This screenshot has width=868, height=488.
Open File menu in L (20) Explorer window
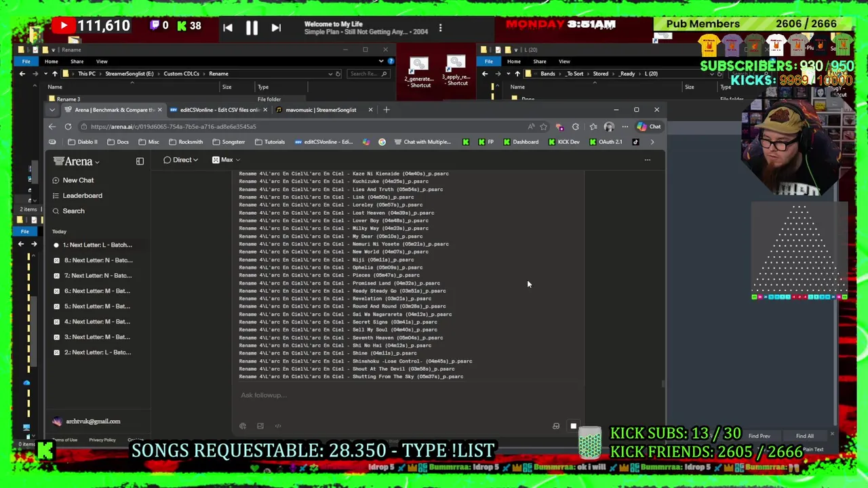click(489, 62)
